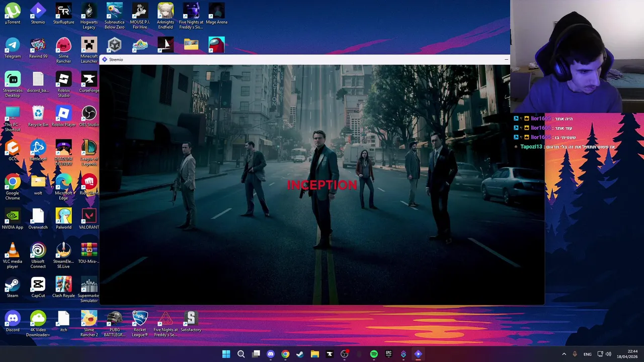Select the active Stremio taskbar icon
644x362 pixels.
pyautogui.click(x=418, y=354)
